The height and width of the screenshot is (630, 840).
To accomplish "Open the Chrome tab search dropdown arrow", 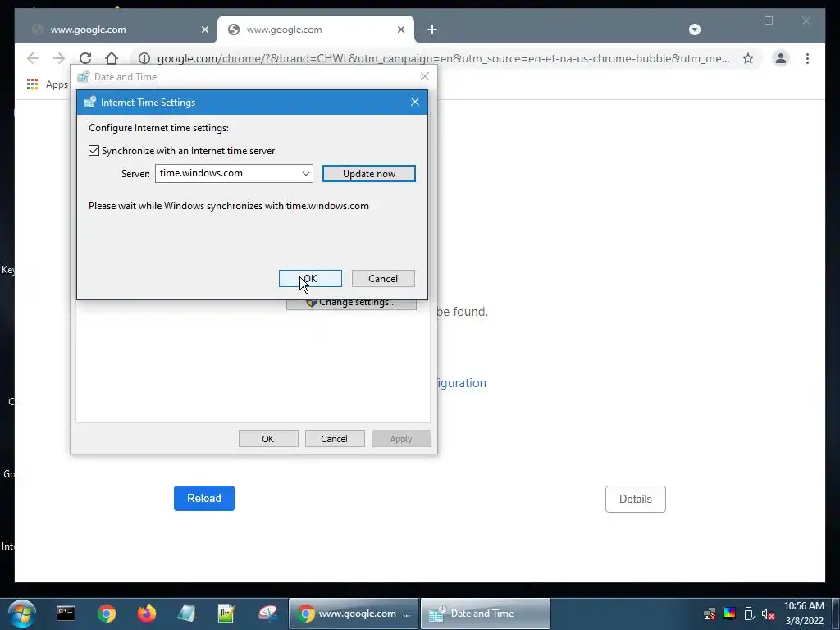I will [x=694, y=30].
